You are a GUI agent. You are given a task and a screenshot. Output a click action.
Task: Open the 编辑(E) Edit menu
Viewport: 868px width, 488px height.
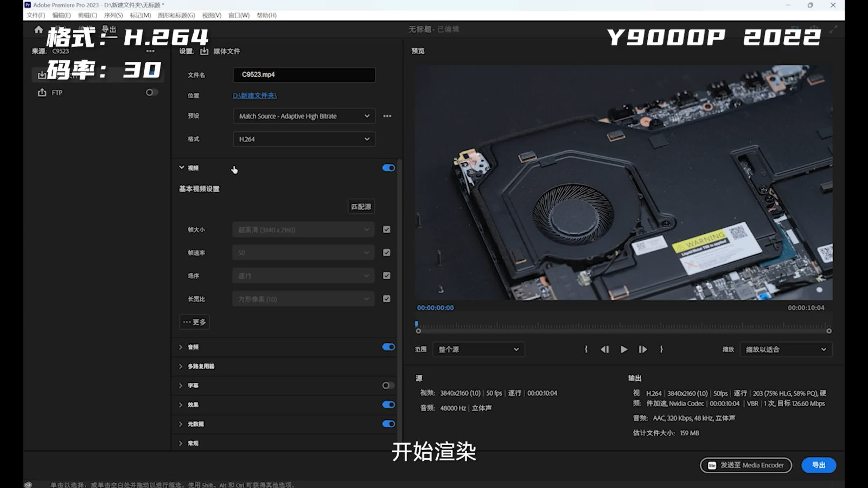[x=61, y=15]
